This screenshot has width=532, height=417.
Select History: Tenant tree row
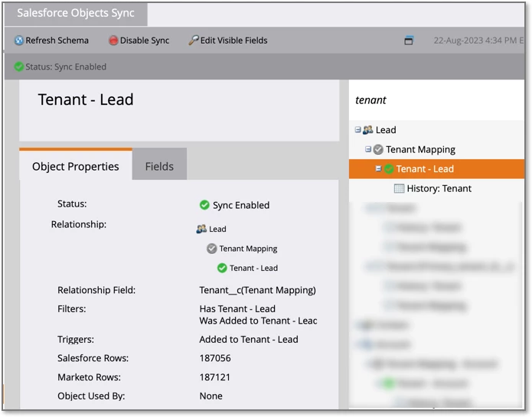pyautogui.click(x=439, y=188)
